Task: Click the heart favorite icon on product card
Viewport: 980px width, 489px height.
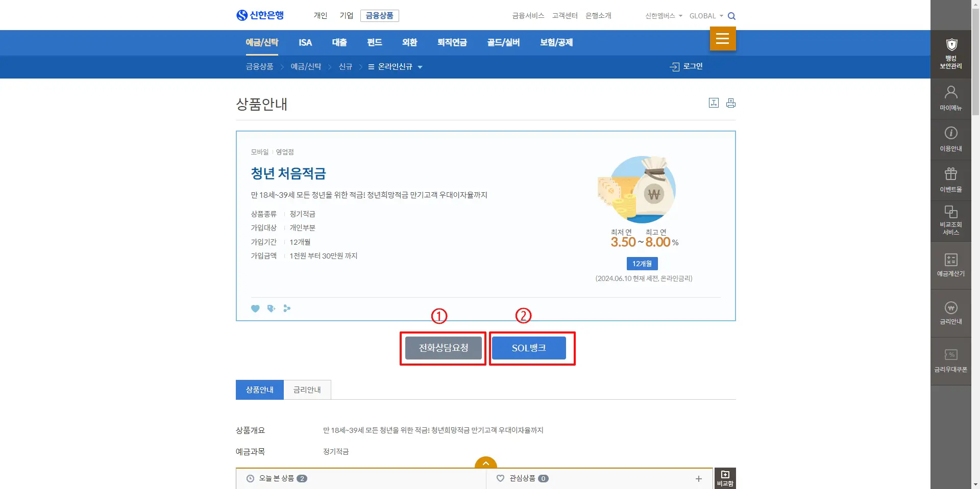Action: (255, 308)
